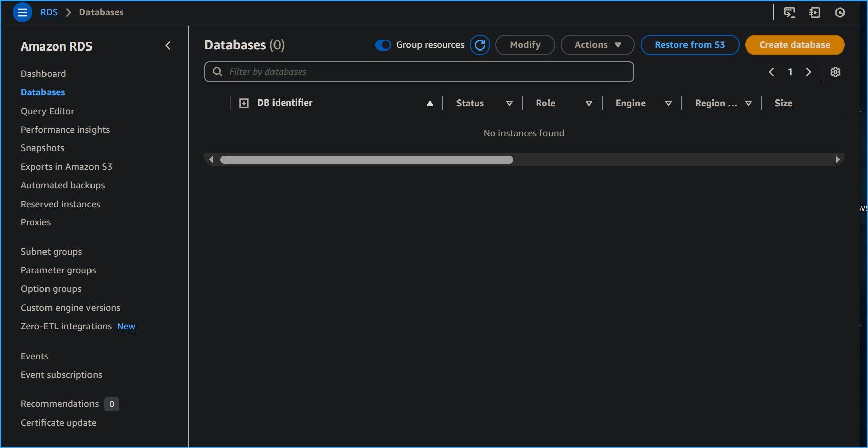Click the search magnifier icon

tap(217, 72)
